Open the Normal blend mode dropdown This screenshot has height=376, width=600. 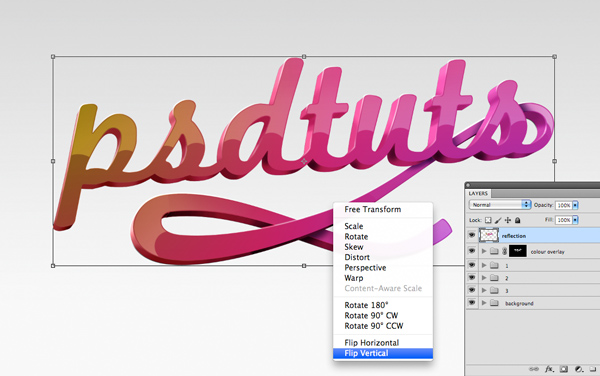coord(500,205)
